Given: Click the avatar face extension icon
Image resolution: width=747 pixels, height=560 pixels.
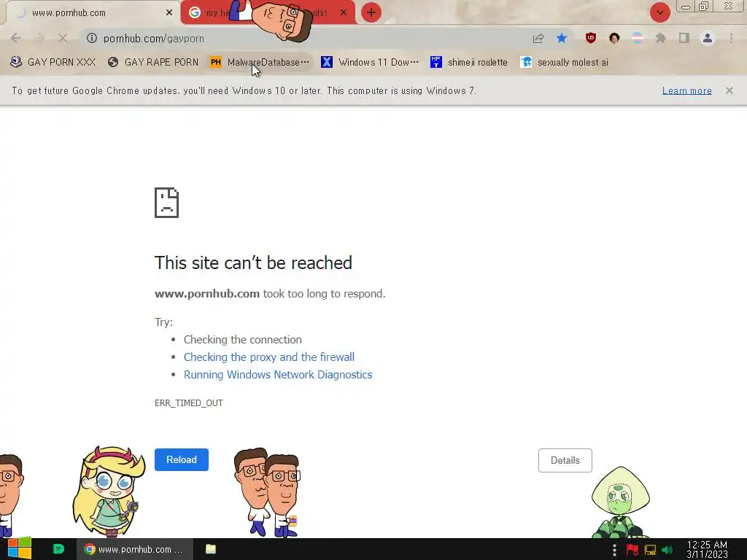Looking at the screenshot, I should coord(614,38).
